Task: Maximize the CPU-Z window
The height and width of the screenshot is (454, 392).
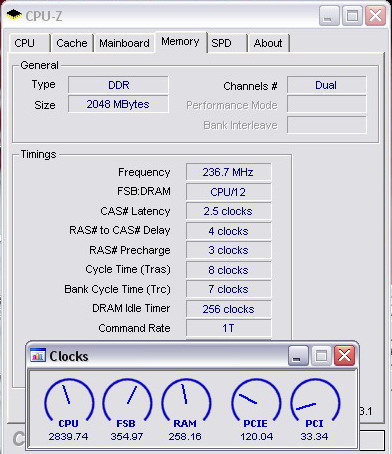Action: tap(352, 16)
